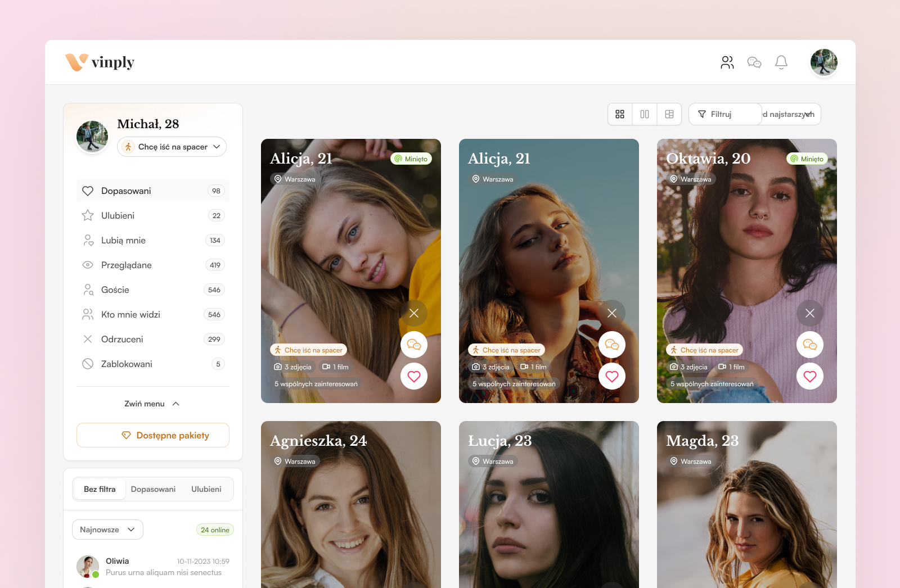Click the heart icon beside Dopasowani in the sidebar

pos(88,191)
